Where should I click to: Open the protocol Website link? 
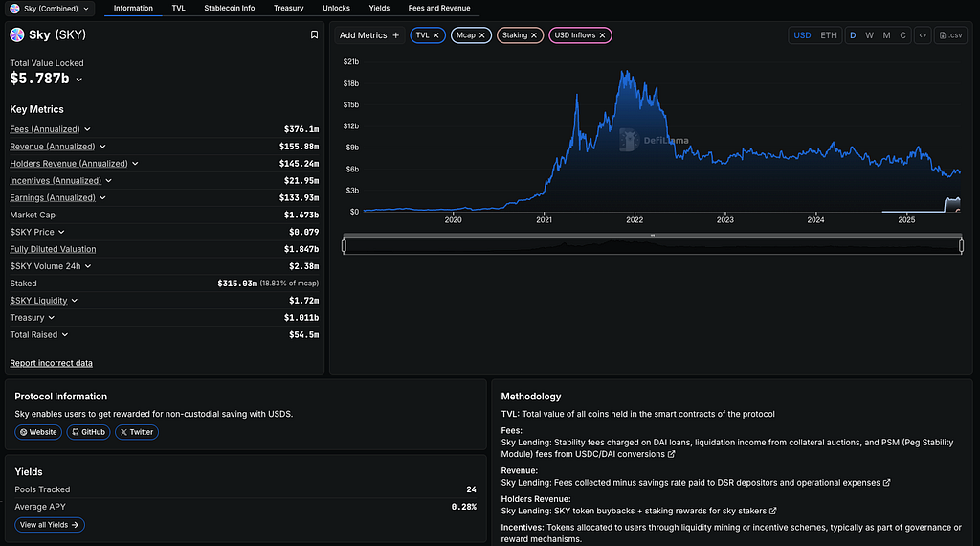(38, 432)
